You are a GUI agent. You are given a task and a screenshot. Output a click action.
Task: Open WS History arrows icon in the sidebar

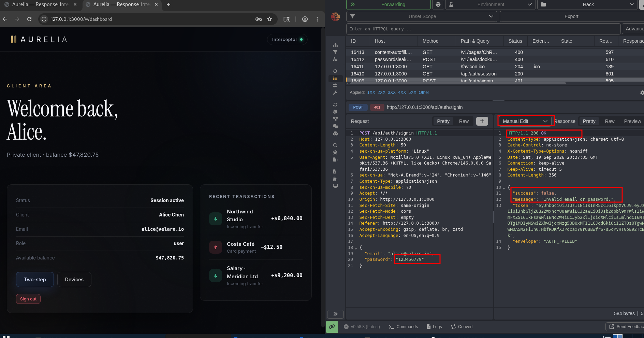335,85
